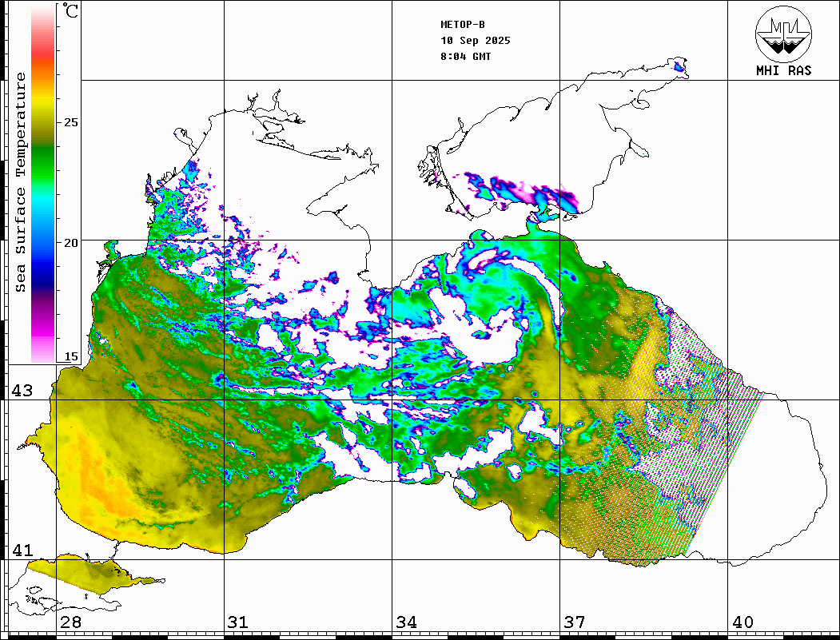Click the 25 degree scale label
Screen dimensions: 840x640
pyautogui.click(x=71, y=122)
